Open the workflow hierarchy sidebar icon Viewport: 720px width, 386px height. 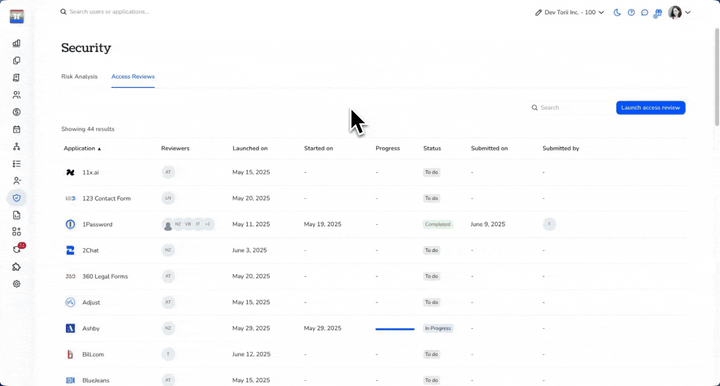coord(17,146)
